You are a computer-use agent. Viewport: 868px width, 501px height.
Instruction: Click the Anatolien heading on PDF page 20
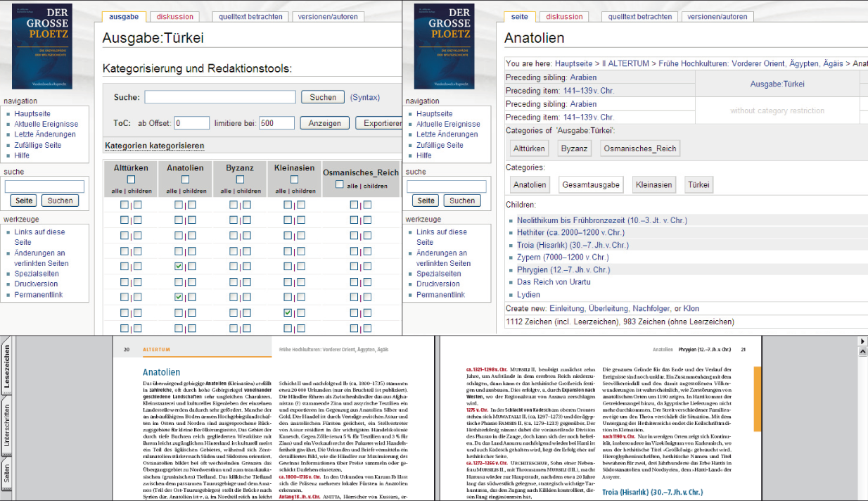161,373
